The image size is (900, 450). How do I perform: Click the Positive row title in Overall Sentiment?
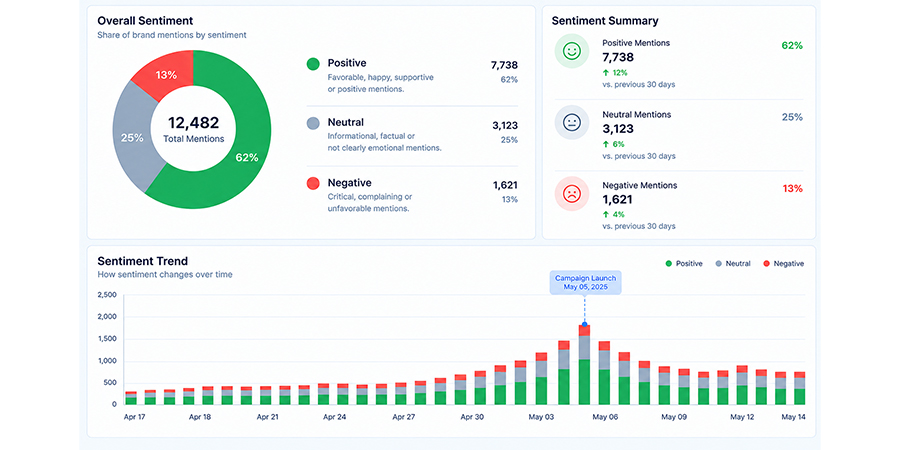(x=347, y=63)
